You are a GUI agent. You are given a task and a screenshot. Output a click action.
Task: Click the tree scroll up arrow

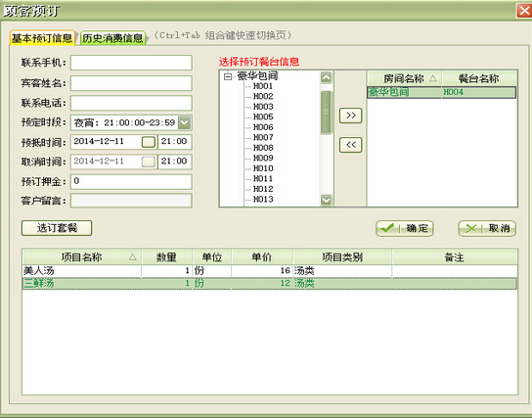(326, 77)
